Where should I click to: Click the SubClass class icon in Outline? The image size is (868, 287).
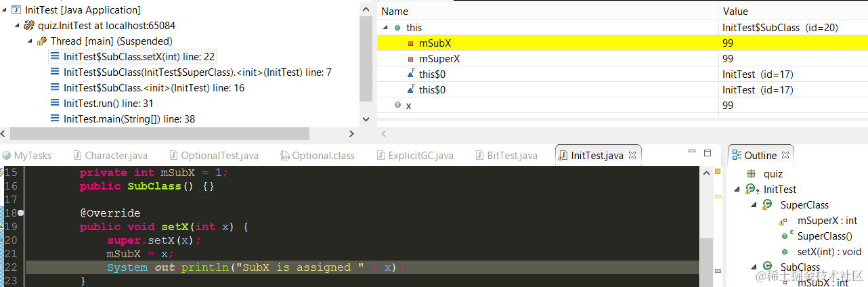[x=767, y=267]
